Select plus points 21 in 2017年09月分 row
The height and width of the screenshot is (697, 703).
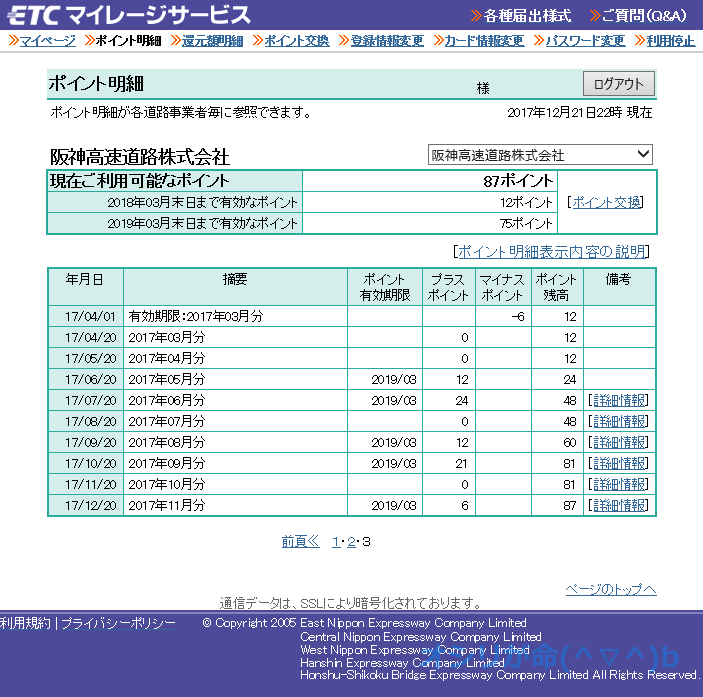462,463
